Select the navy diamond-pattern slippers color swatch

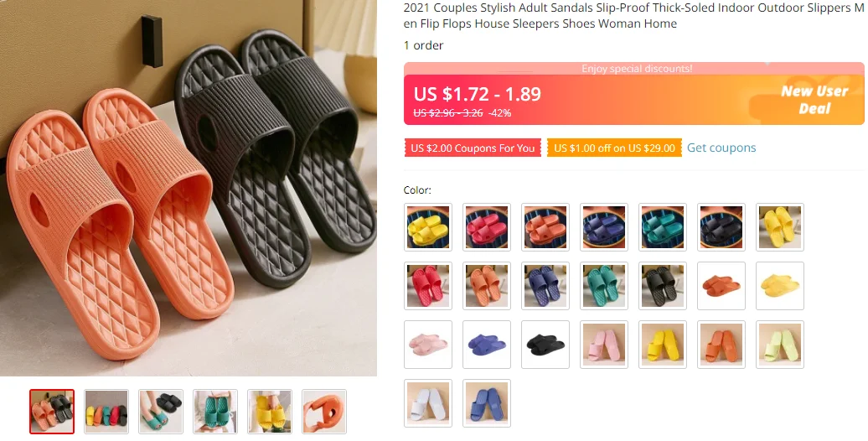545,286
